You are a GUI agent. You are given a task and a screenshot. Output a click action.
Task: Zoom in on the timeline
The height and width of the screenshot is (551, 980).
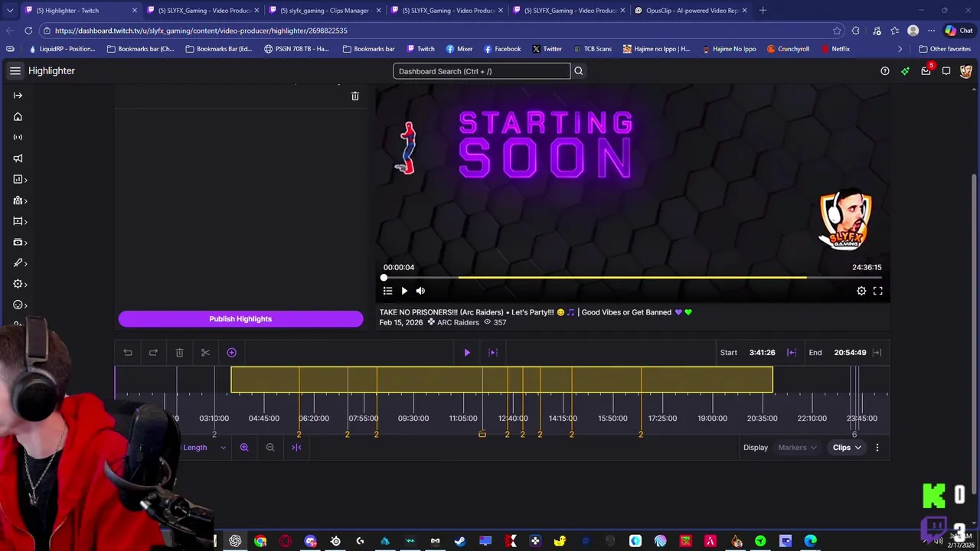[x=244, y=448]
